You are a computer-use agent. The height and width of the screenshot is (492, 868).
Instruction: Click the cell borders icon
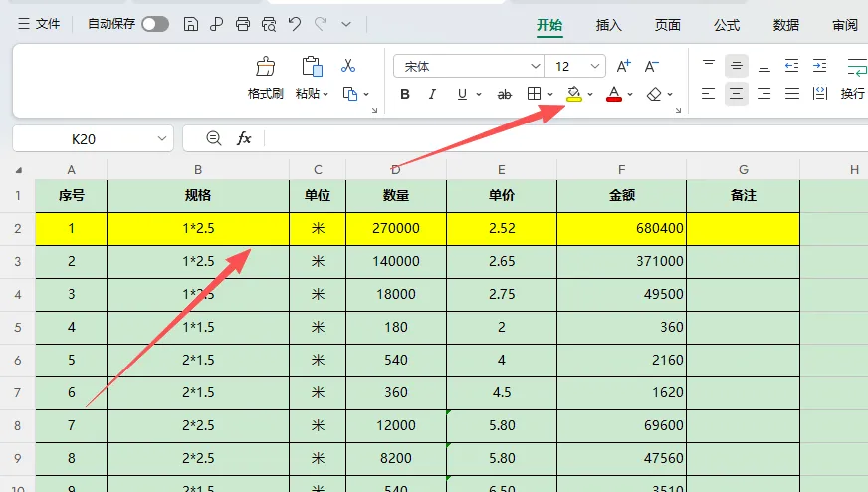coord(535,94)
